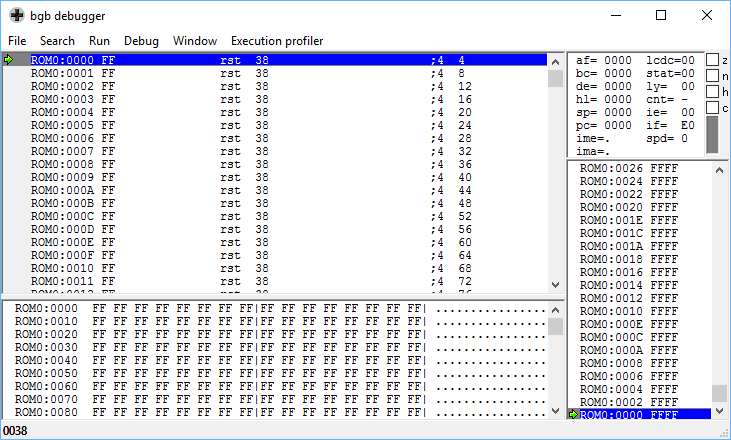Click stack pane scroll up arrow
This screenshot has height=440, width=731.
[x=719, y=170]
